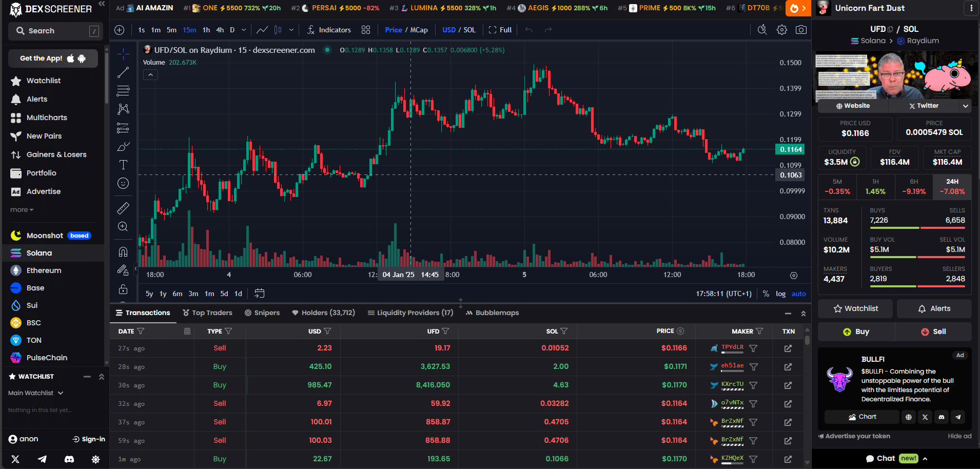Minimize the transactions panel
980x469 pixels.
(x=788, y=313)
